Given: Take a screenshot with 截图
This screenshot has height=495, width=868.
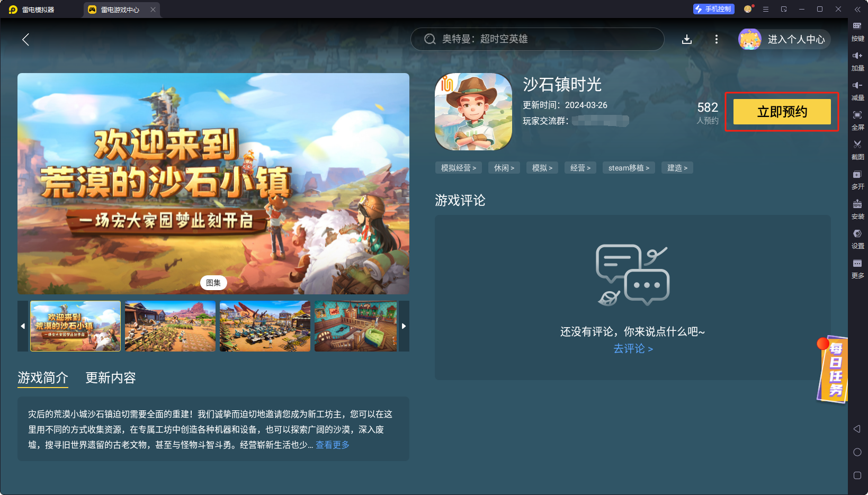Looking at the screenshot, I should 857,150.
